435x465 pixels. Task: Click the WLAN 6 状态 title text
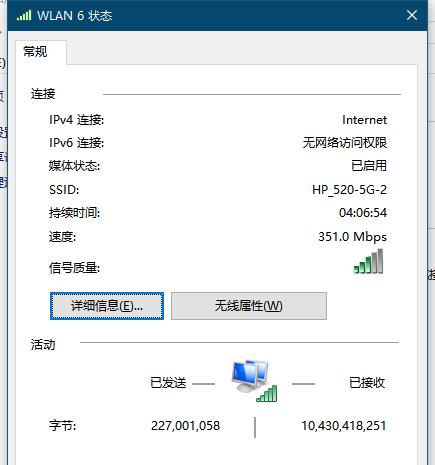[x=74, y=16]
